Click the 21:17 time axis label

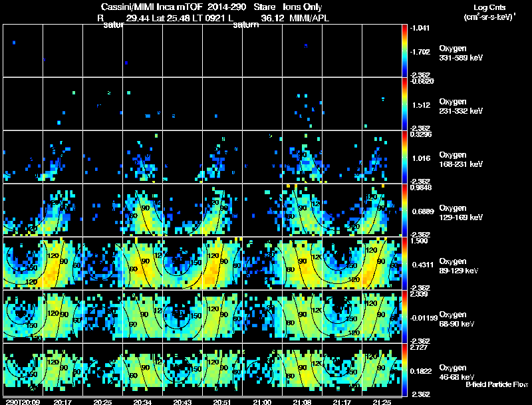[342, 402]
